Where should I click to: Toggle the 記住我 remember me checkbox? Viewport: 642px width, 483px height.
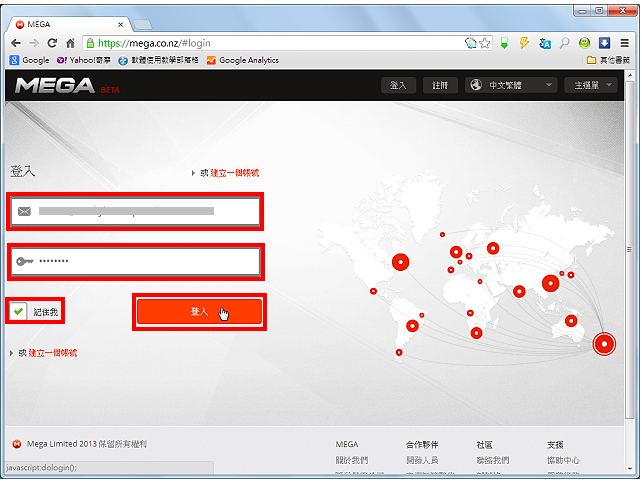[18, 311]
